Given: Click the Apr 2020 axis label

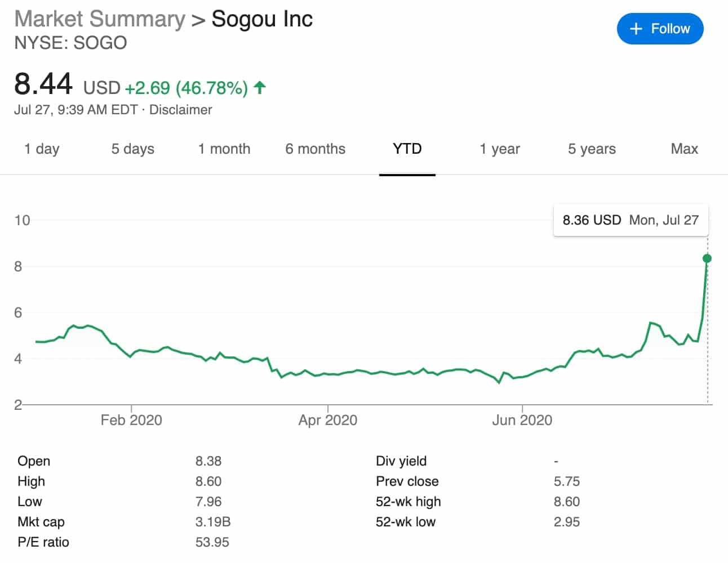Looking at the screenshot, I should 327,420.
